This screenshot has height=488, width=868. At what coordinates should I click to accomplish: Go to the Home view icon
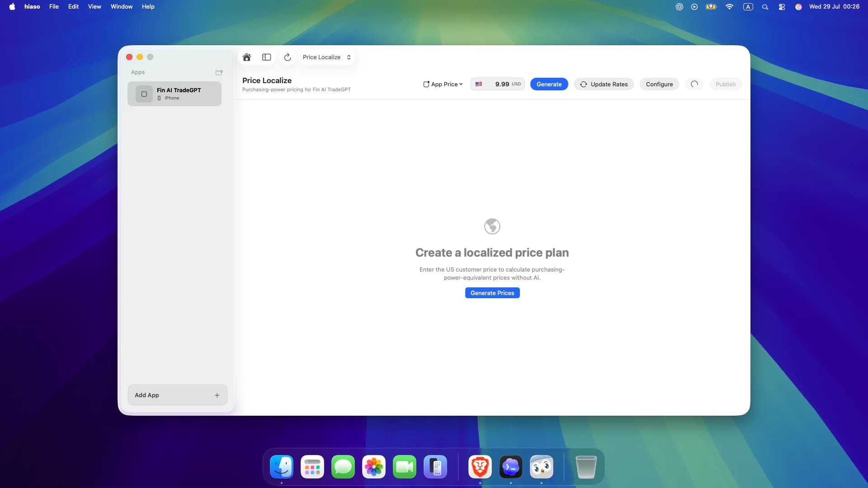coord(246,57)
